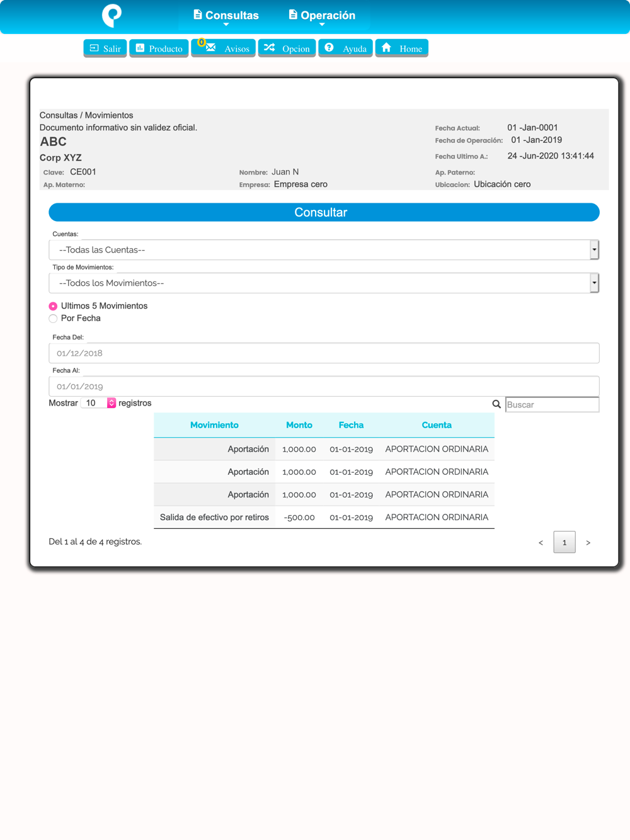Open the Tipo de Movimientos dropdown
630x840 pixels.
point(324,283)
